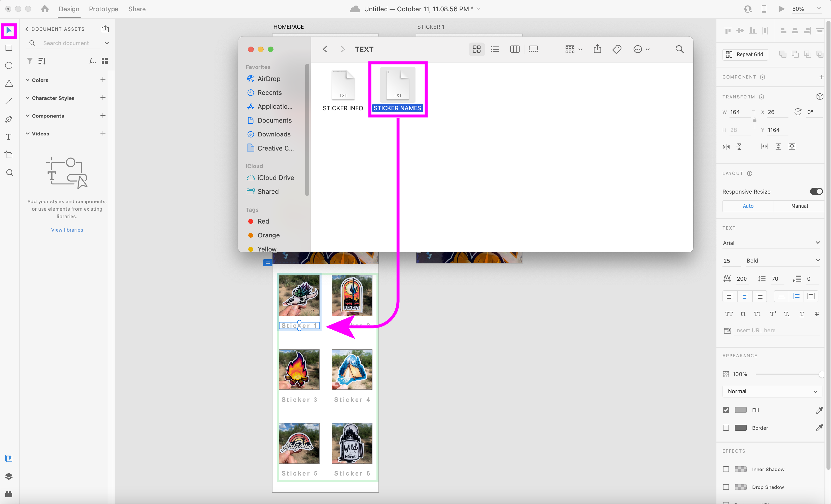
Task: Collapse the Character Styles section
Action: pyautogui.click(x=28, y=98)
